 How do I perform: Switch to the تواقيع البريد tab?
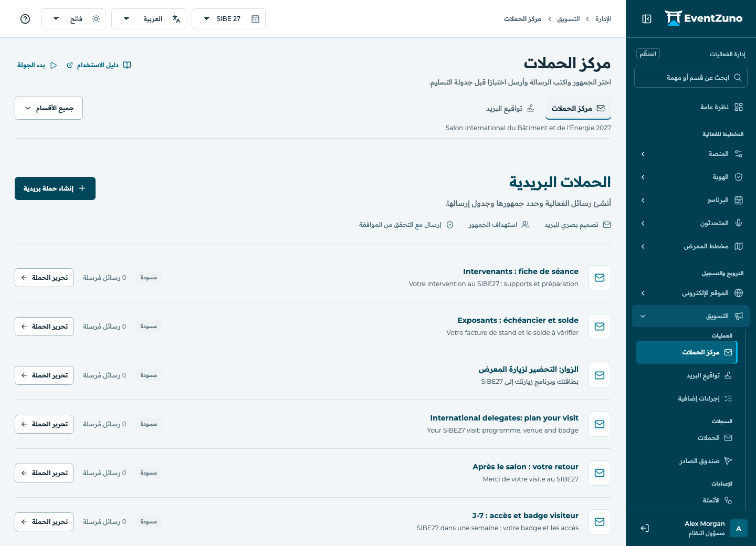pos(510,108)
